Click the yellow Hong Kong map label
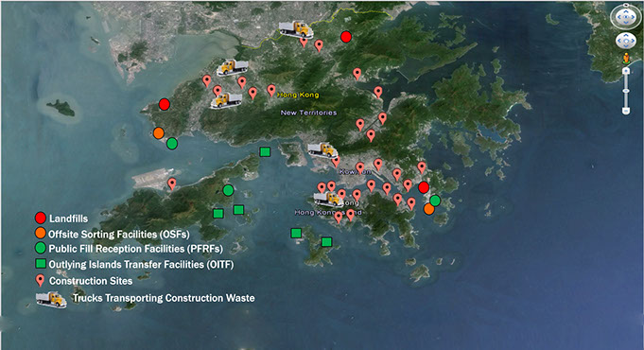The image size is (644, 350). [298, 95]
